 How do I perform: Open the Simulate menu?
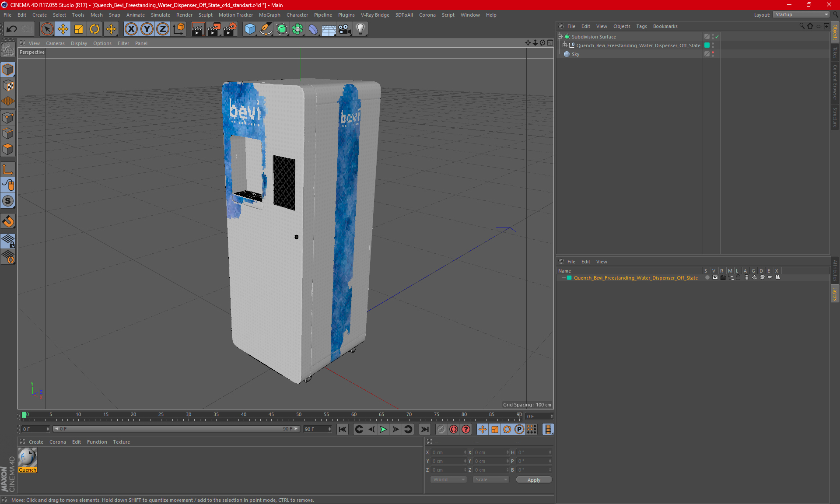[x=160, y=15]
